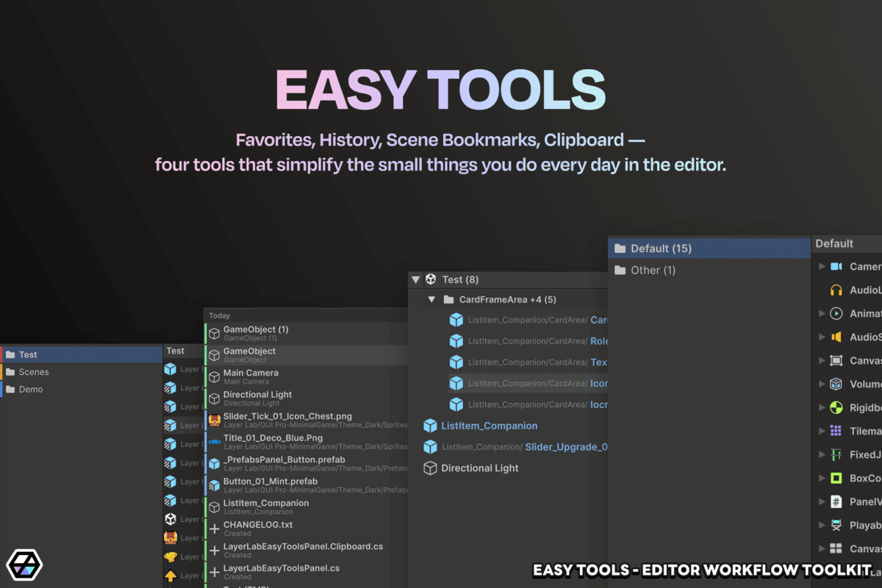This screenshot has width=882, height=588.
Task: Click Directional Light in the Today history list
Action: [x=306, y=398]
